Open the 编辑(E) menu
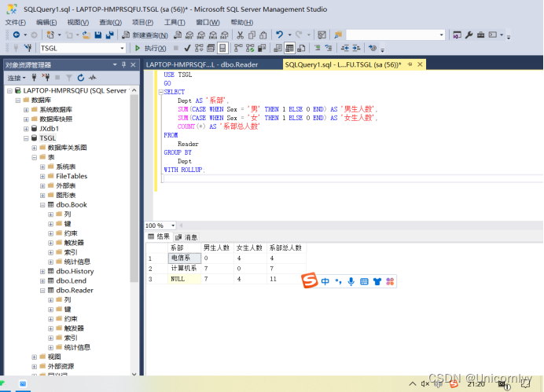Screen dimensions: 544x392 click(x=46, y=23)
